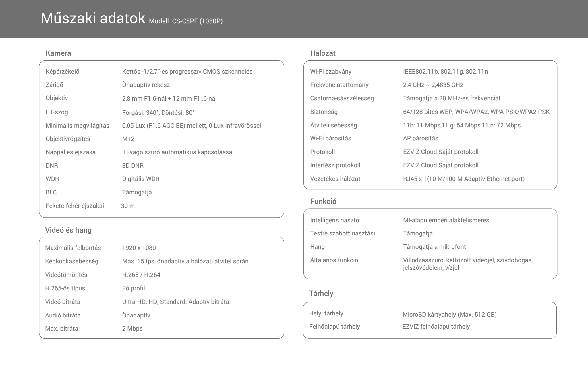
Task: Click the Képérzékelő row label
Action: [x=62, y=72]
